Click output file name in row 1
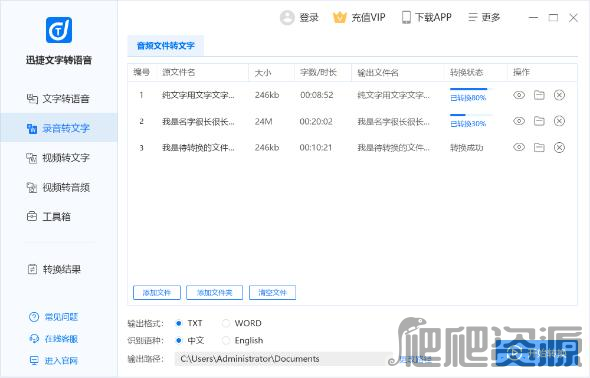Screen dimensions: 590x378 [393, 95]
